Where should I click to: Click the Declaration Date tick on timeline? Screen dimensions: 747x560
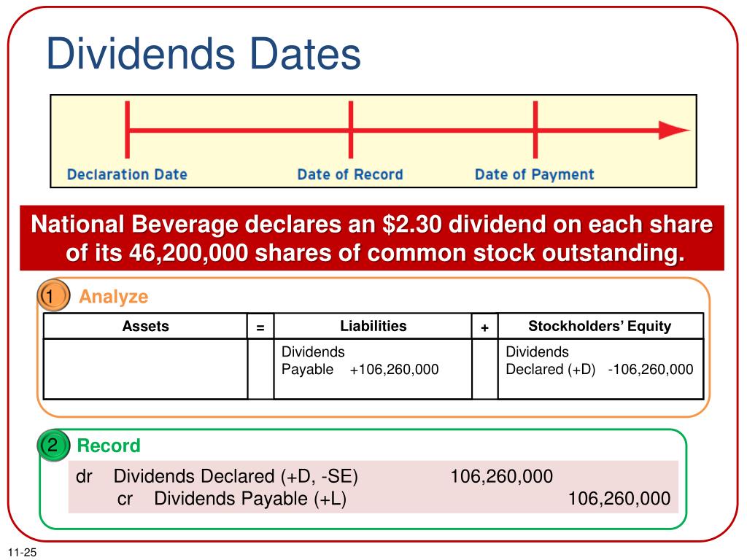point(127,130)
